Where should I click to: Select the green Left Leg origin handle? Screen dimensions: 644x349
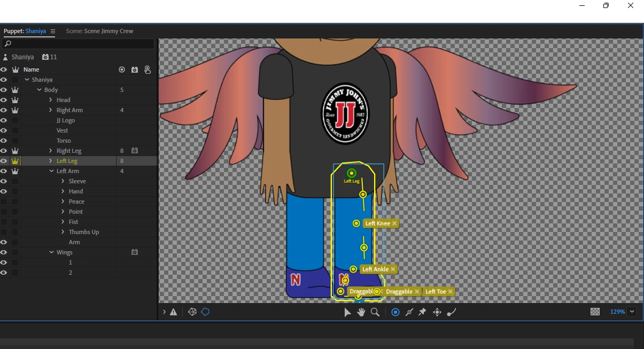click(351, 173)
